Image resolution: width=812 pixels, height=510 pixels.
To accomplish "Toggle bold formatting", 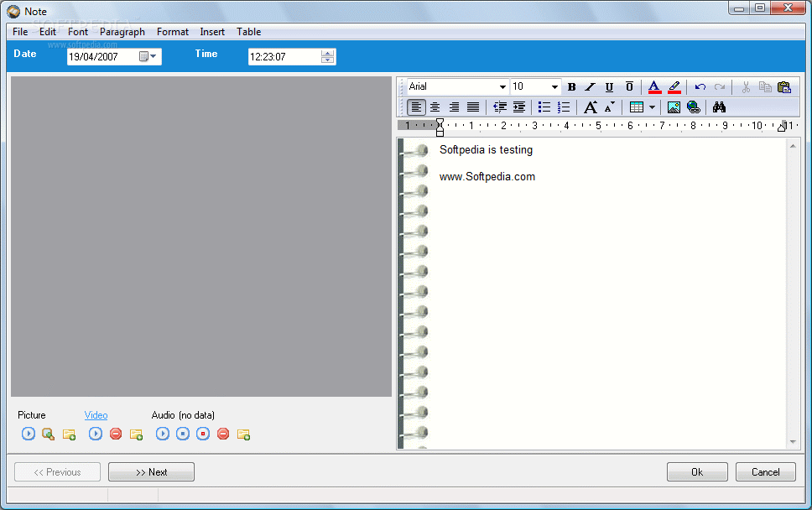I will pyautogui.click(x=572, y=87).
